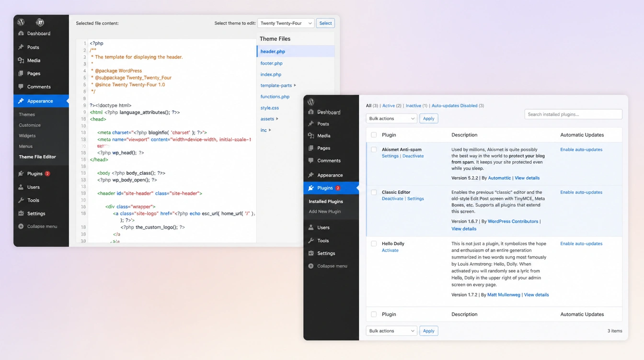
Task: Click the Dashboard icon in the Plugins window sidebar
Action: pyautogui.click(x=311, y=112)
